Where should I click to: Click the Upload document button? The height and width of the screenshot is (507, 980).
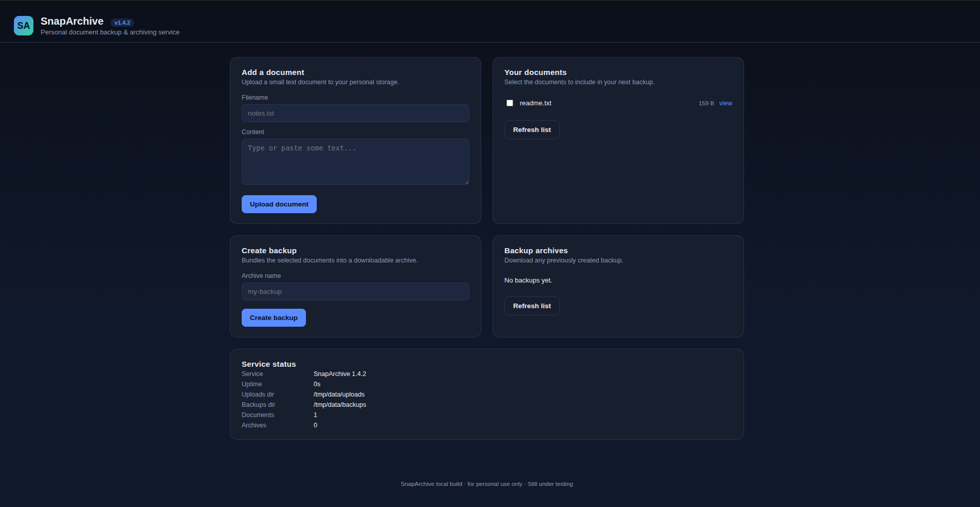point(279,204)
